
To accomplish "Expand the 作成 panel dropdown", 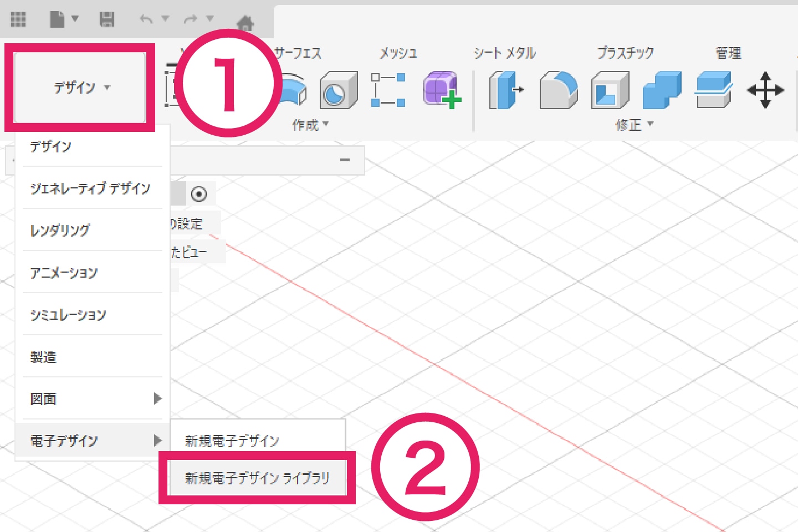I will [x=310, y=125].
